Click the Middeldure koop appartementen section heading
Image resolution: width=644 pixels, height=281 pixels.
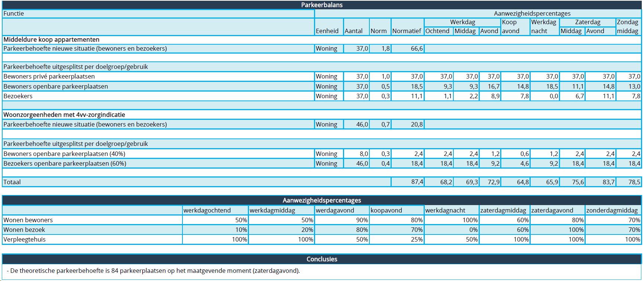[51, 39]
